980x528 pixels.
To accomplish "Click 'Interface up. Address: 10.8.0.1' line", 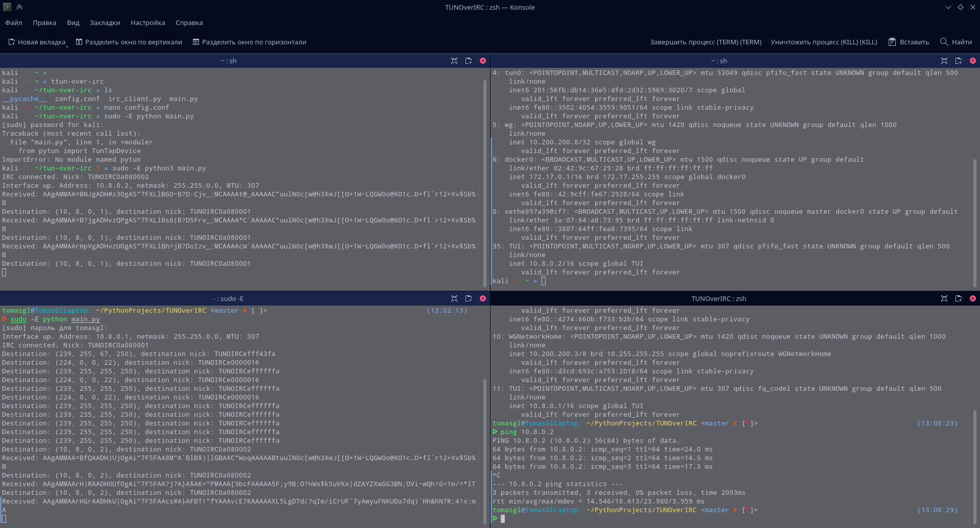I will [131, 337].
